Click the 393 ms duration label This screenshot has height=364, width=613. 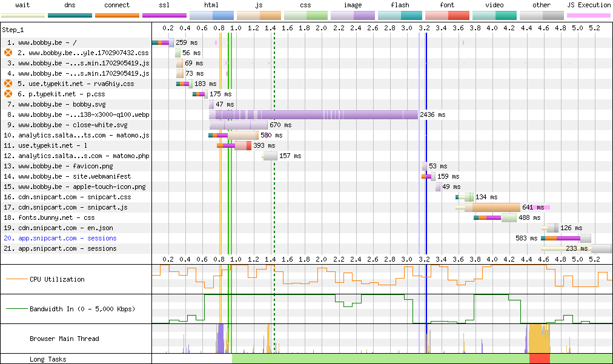pos(264,145)
